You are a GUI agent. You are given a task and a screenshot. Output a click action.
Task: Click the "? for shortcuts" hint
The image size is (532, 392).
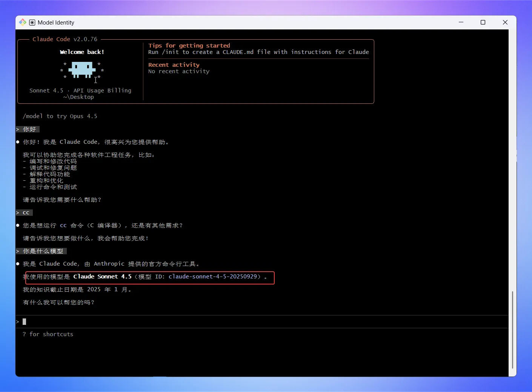pyautogui.click(x=48, y=334)
